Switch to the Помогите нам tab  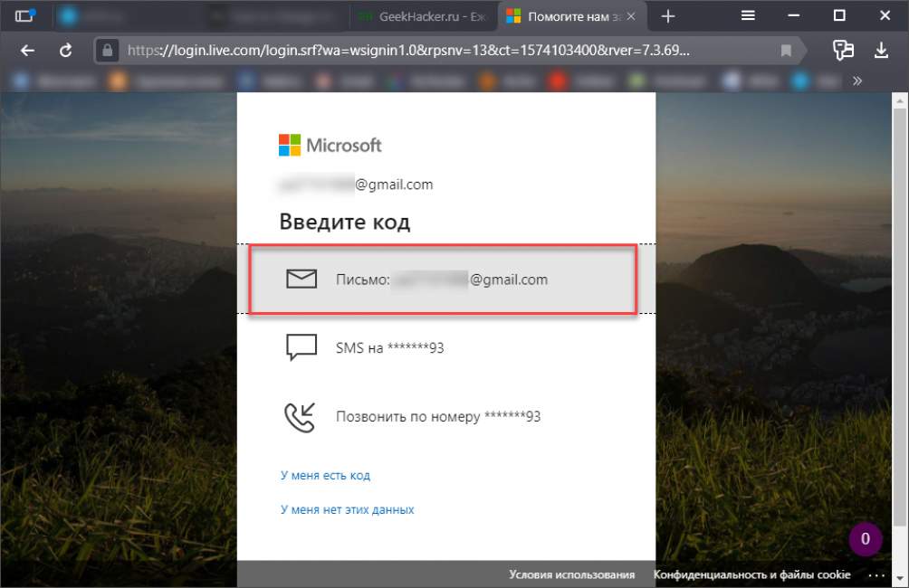[x=565, y=17]
